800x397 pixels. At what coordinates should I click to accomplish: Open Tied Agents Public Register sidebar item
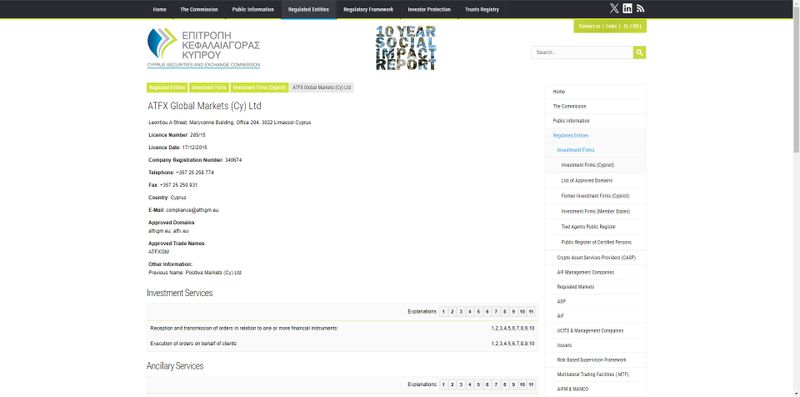coord(595,227)
